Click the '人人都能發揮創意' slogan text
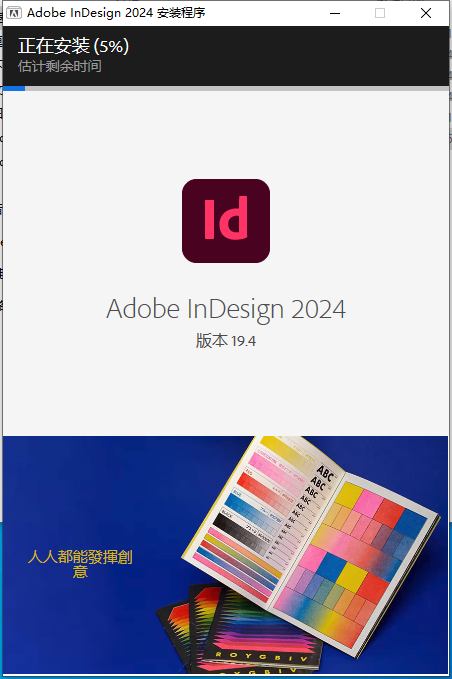The width and height of the screenshot is (452, 679). [x=80, y=564]
